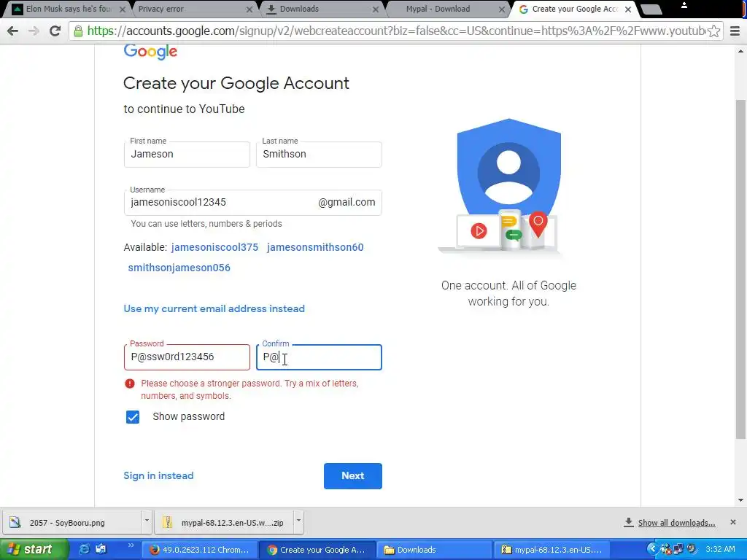Switch to the 49.0.2623.112 Chrom... taskbar window
The height and width of the screenshot is (560, 747).
tap(201, 550)
